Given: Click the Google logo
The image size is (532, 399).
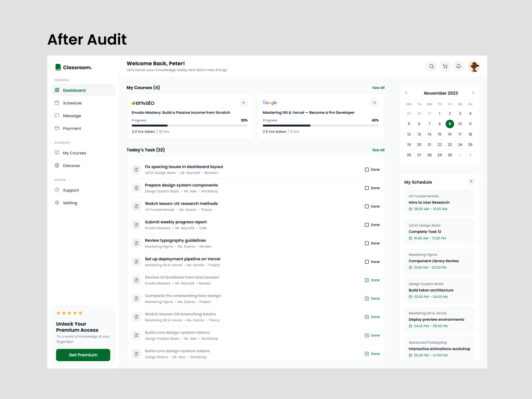Looking at the screenshot, I should (270, 103).
